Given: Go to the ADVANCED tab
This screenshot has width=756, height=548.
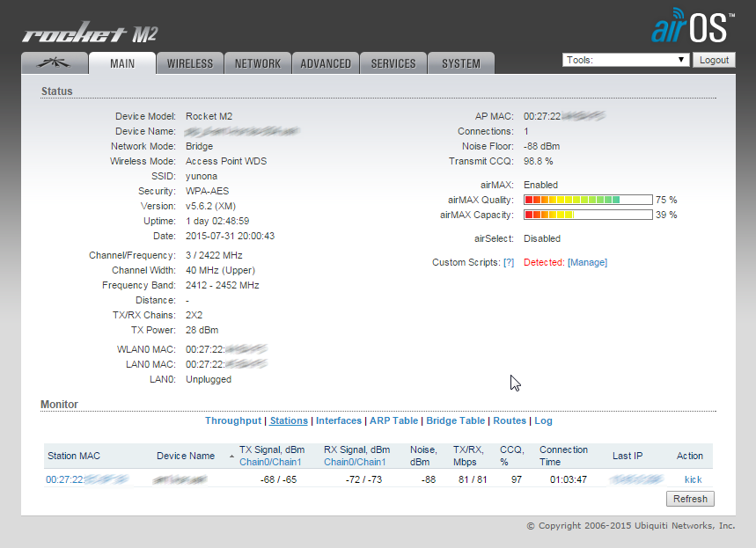Looking at the screenshot, I should coord(326,63).
